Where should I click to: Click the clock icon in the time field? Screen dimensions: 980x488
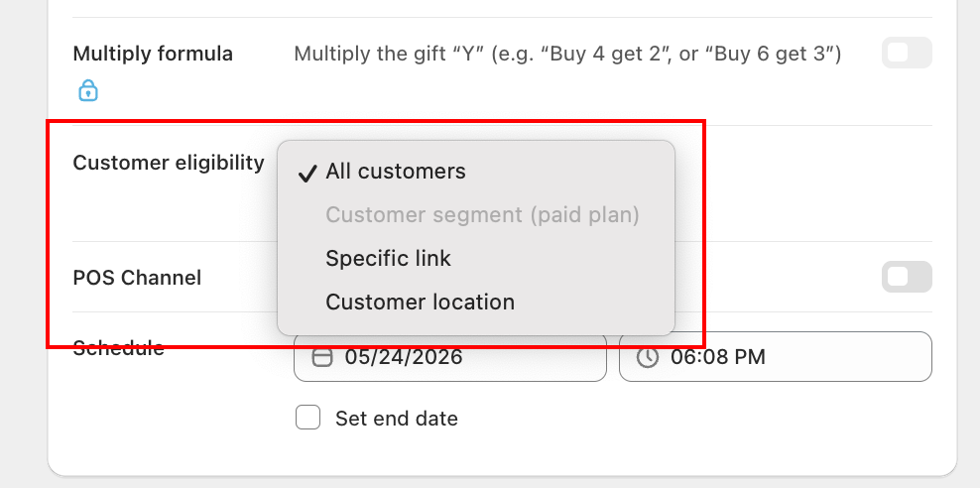(x=648, y=357)
